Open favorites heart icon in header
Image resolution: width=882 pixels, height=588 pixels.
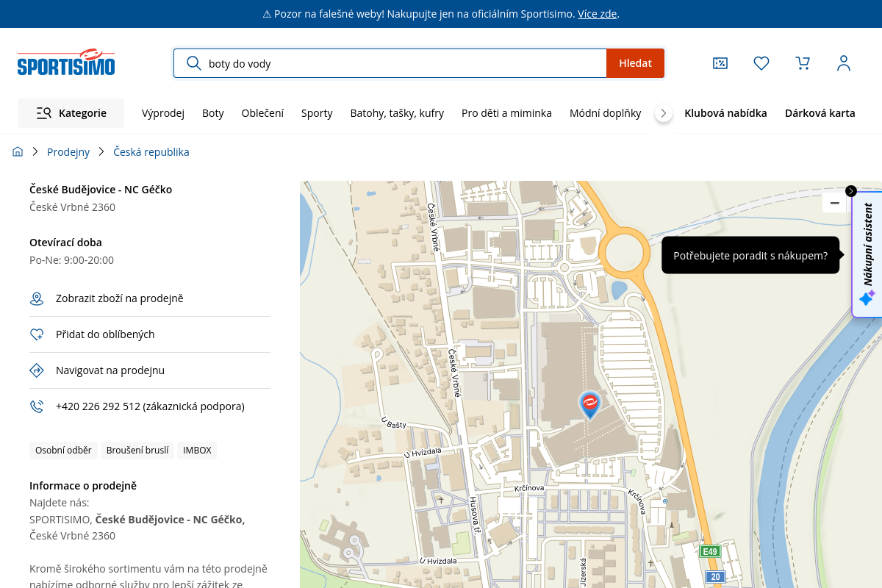[761, 63]
